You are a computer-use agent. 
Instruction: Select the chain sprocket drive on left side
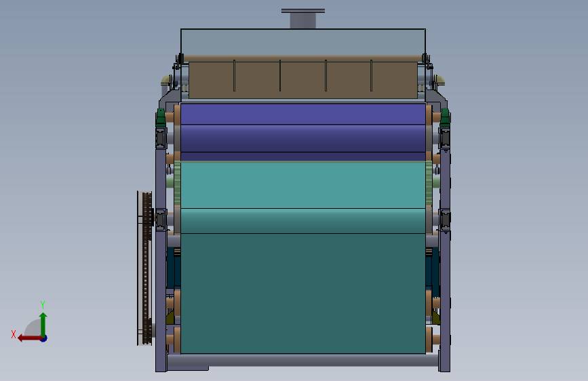pos(144,268)
